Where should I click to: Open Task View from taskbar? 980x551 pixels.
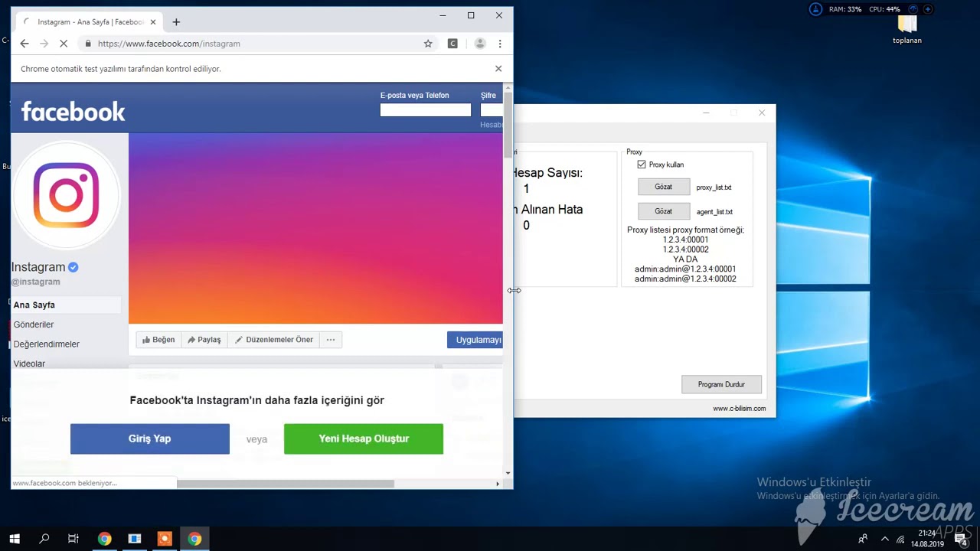tap(73, 539)
